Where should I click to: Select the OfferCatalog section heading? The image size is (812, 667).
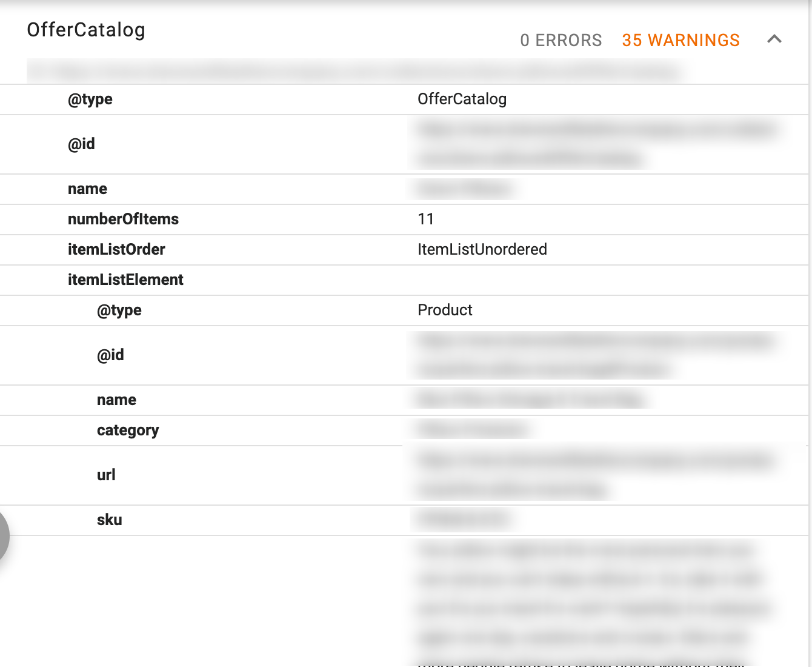point(86,30)
